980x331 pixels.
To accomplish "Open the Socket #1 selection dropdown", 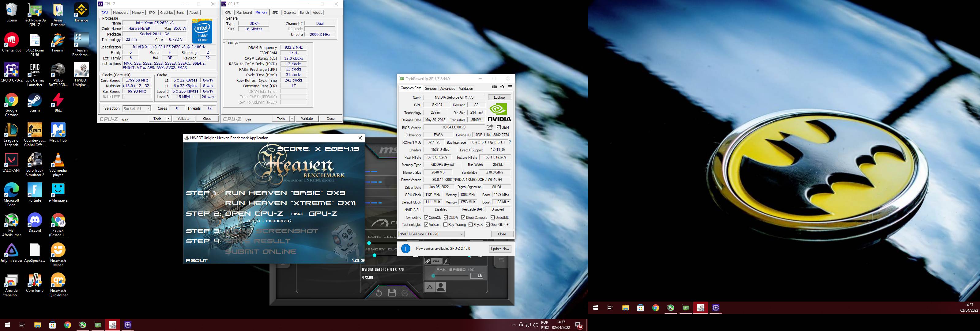I will (137, 108).
